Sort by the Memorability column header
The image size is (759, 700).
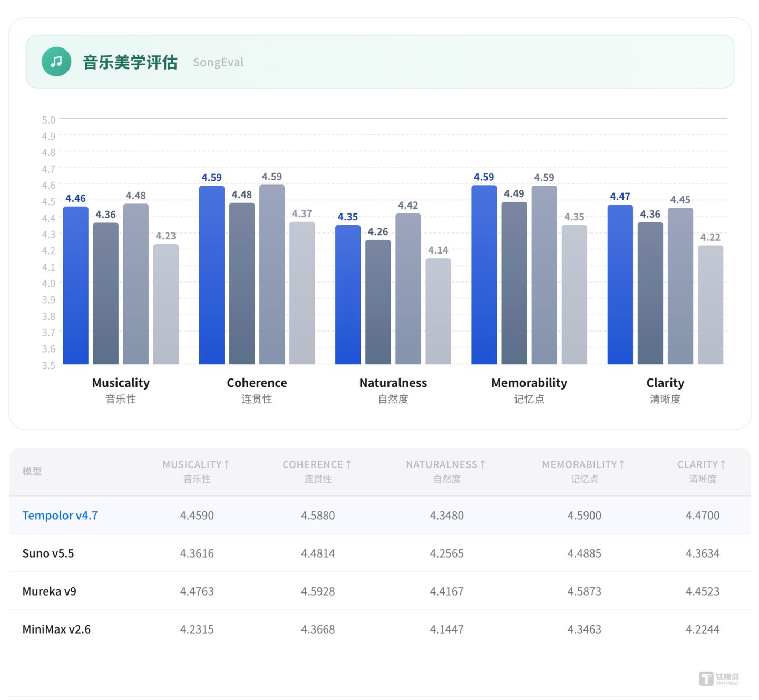(583, 471)
